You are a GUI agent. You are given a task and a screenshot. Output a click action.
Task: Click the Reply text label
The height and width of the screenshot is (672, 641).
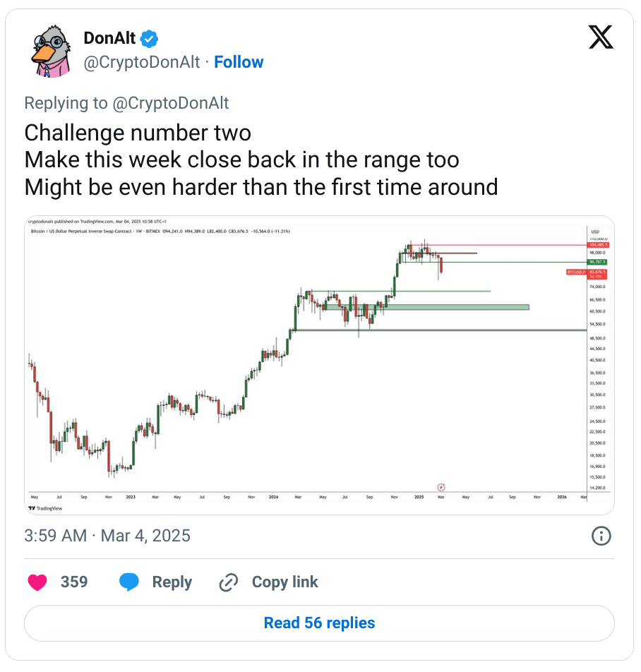click(172, 582)
